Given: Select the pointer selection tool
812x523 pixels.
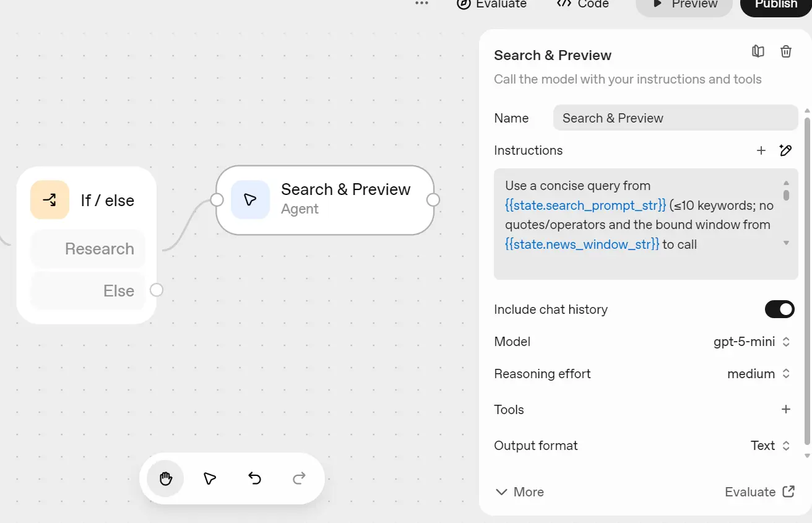Looking at the screenshot, I should coord(210,478).
